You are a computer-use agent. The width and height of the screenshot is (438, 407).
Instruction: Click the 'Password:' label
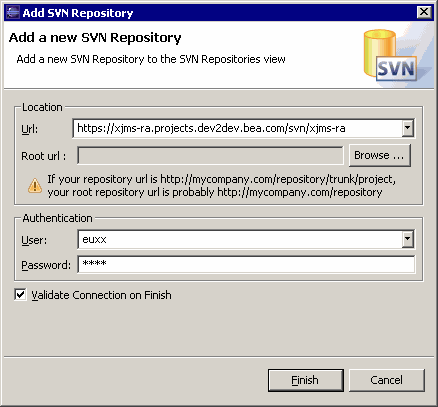click(x=46, y=265)
